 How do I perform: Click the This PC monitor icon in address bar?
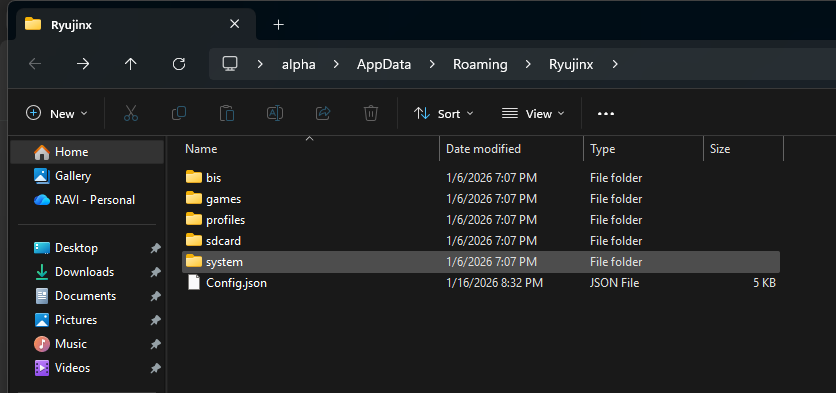click(x=230, y=64)
